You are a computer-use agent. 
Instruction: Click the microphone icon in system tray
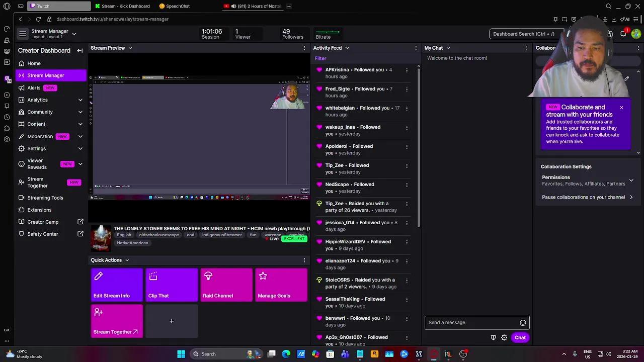point(575,354)
